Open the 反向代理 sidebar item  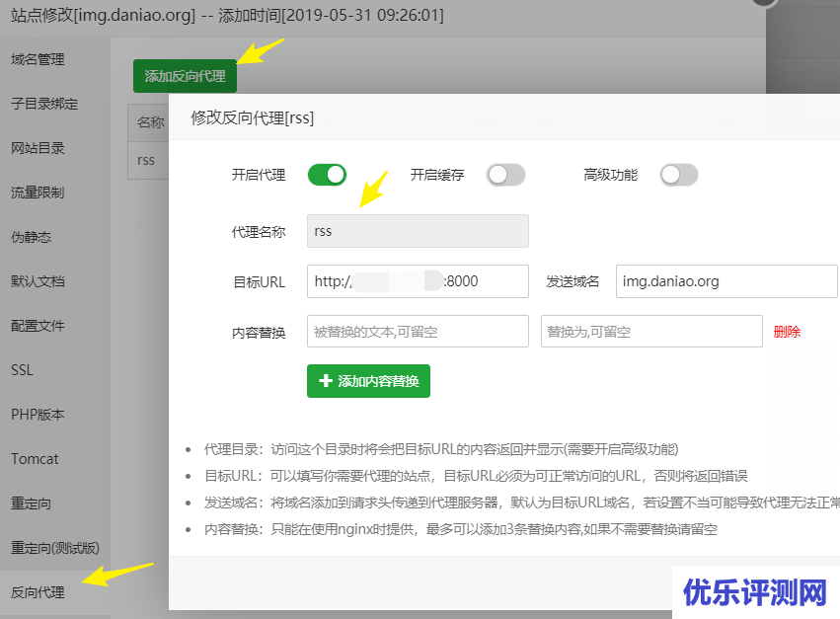coord(38,592)
